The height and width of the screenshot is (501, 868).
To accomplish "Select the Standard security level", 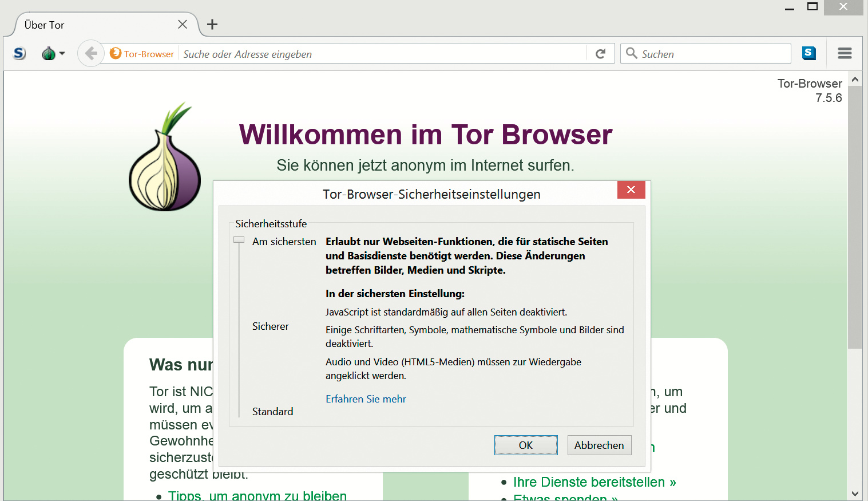I will [x=272, y=412].
